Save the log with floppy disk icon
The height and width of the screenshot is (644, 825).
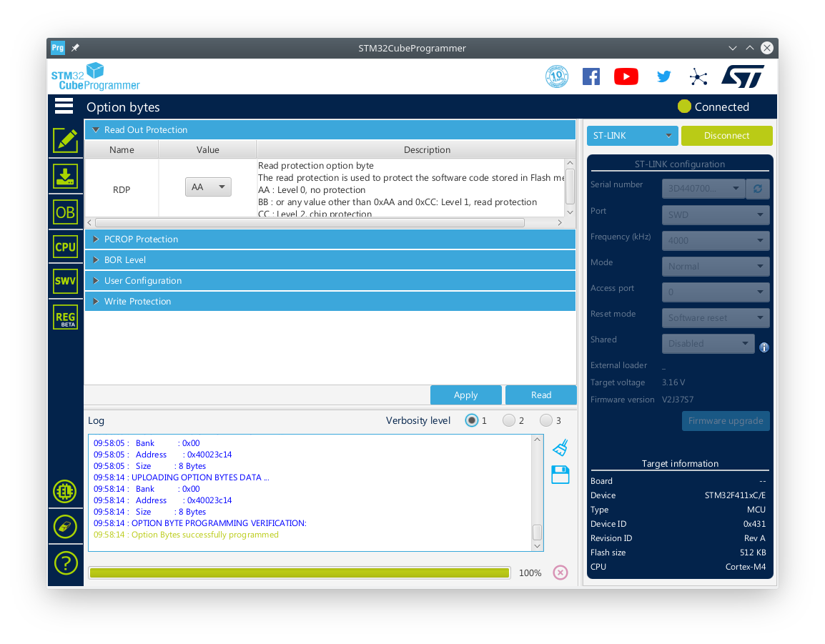coord(560,475)
